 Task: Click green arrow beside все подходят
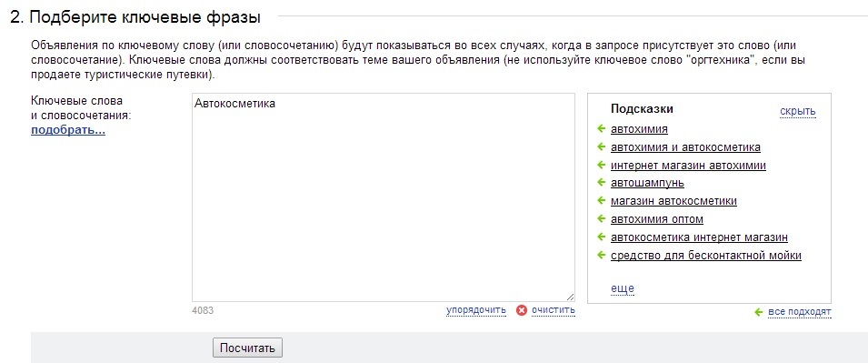[759, 313]
